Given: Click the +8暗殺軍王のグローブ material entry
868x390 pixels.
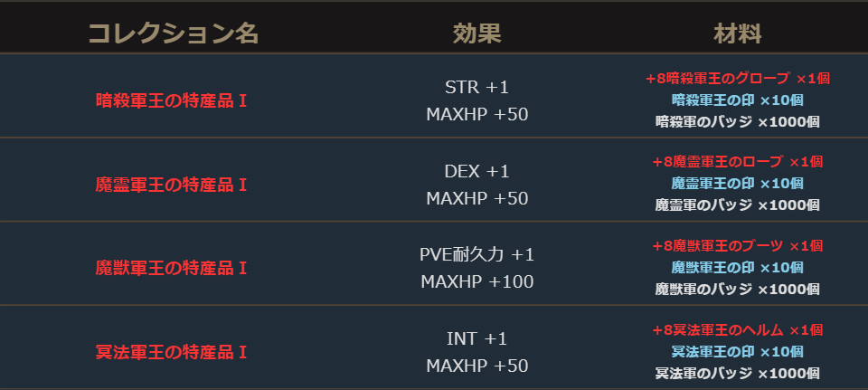Looking at the screenshot, I should coord(737,79).
